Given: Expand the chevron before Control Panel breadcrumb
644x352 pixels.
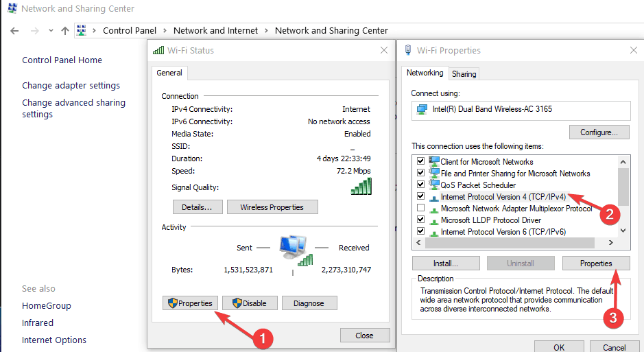Looking at the screenshot, I should [94, 30].
